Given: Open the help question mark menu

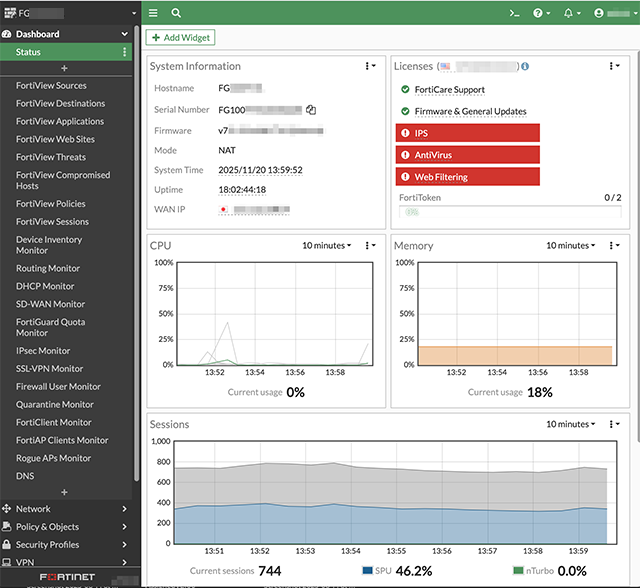Looking at the screenshot, I should pyautogui.click(x=541, y=13).
